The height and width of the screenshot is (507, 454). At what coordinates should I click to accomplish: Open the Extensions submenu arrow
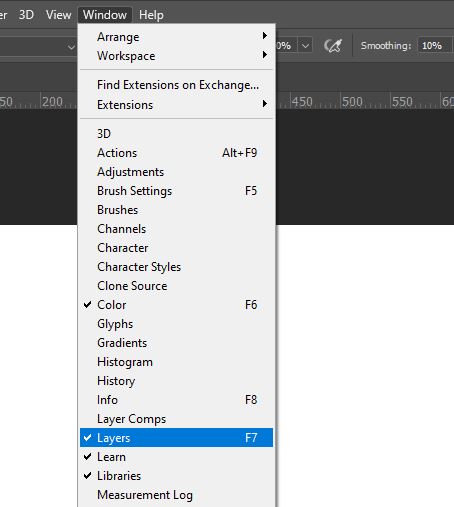265,104
